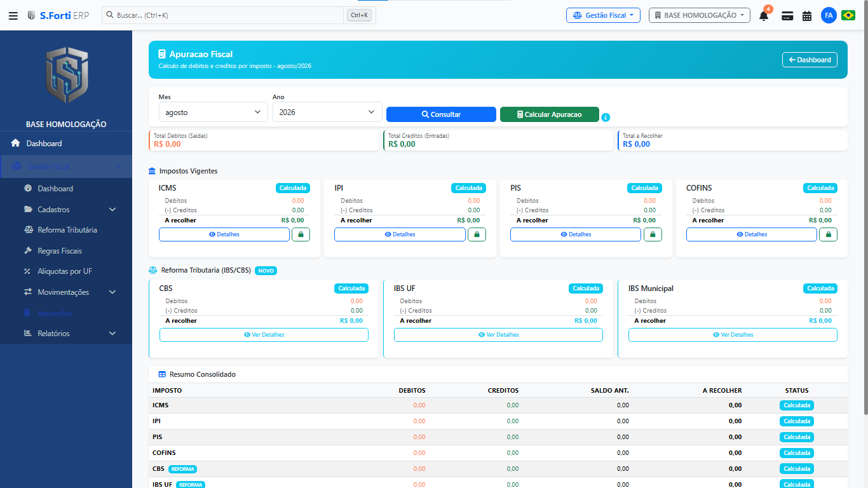Viewport: 868px width, 488px height.
Task: View Detalhes for the ICMS card
Action: (224, 234)
